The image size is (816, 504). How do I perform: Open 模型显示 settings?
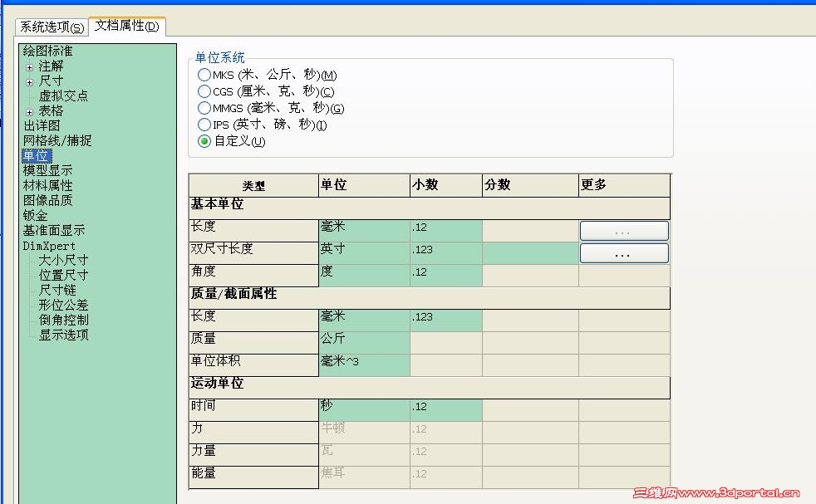(x=47, y=170)
